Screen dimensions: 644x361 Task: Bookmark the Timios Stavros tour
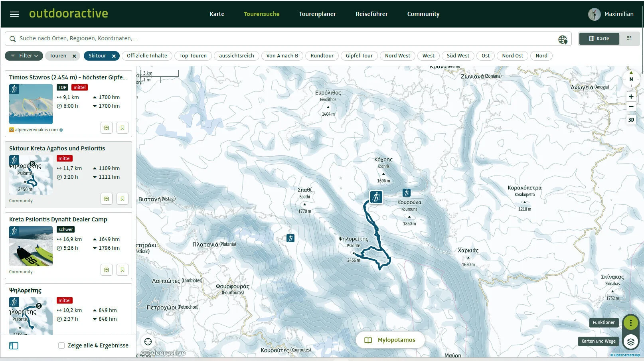click(122, 128)
